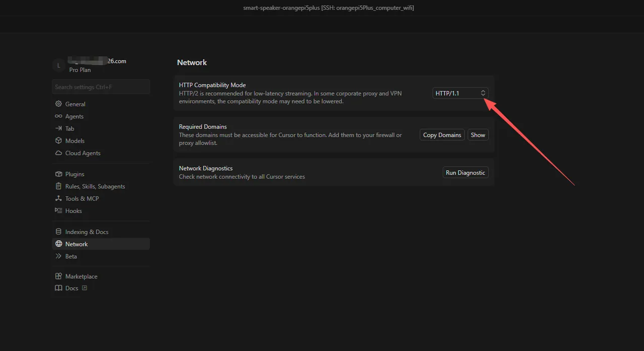Open the HTTP/1.1 compatibility mode dropdown
This screenshot has width=644, height=351.
[x=460, y=93]
